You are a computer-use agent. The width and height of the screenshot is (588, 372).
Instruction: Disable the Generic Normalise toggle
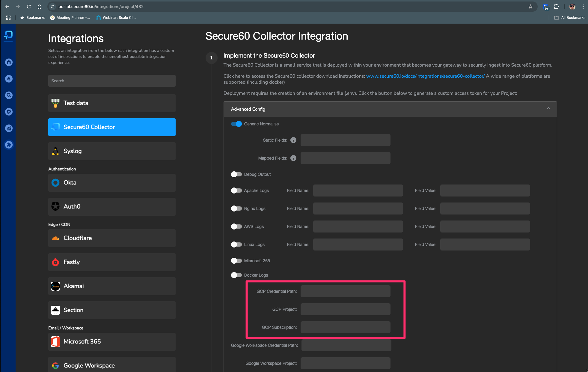(236, 124)
